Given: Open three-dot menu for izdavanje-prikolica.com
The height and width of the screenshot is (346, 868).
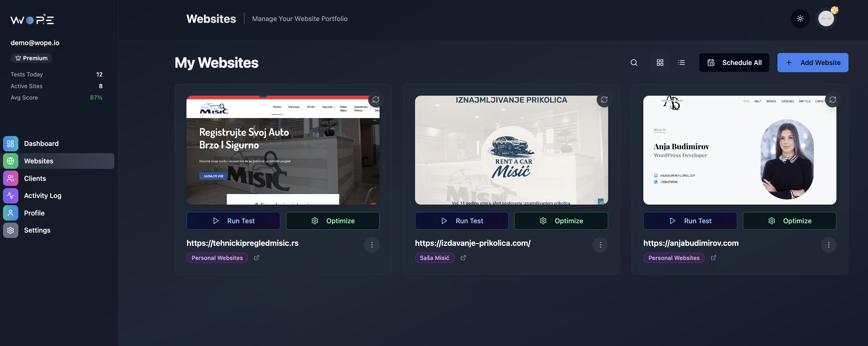Looking at the screenshot, I should pos(600,245).
